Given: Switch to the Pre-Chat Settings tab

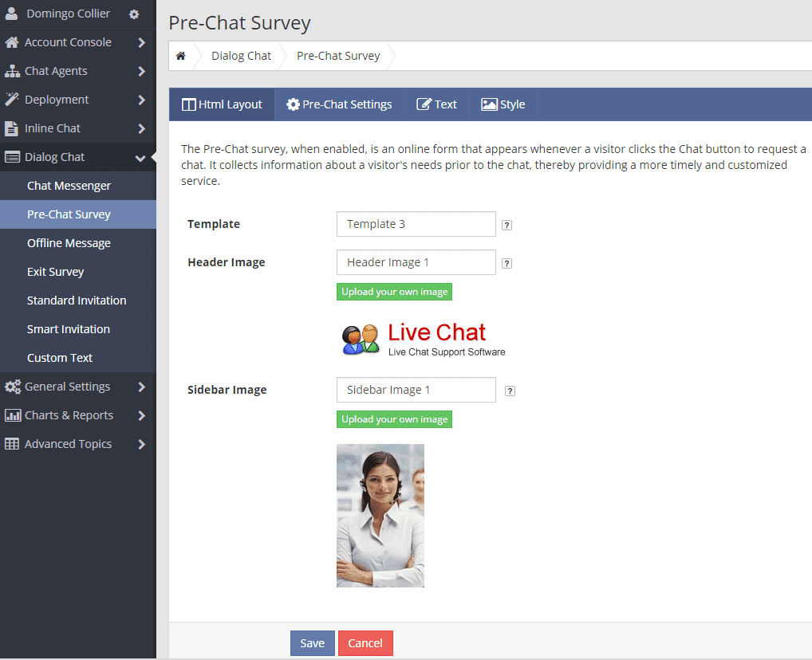Looking at the screenshot, I should (338, 104).
